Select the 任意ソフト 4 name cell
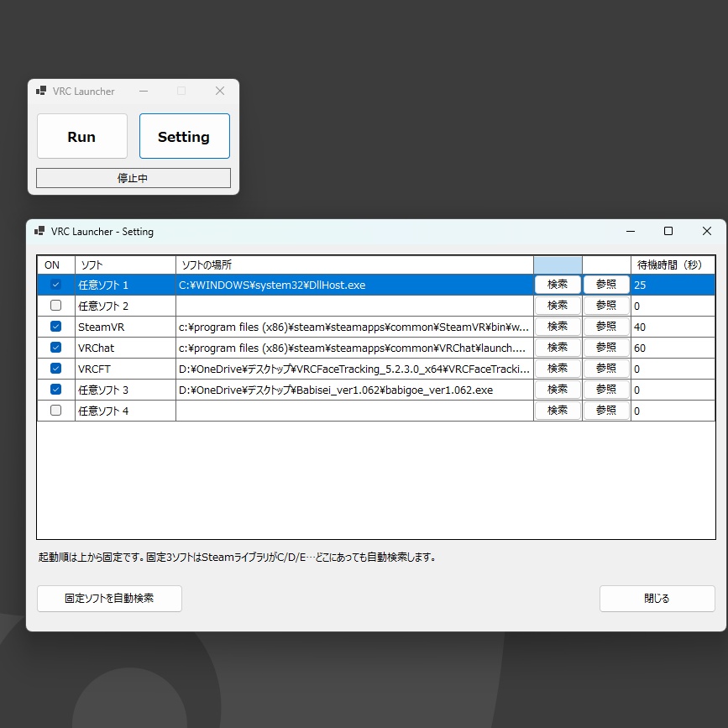The width and height of the screenshot is (728, 728). (125, 411)
